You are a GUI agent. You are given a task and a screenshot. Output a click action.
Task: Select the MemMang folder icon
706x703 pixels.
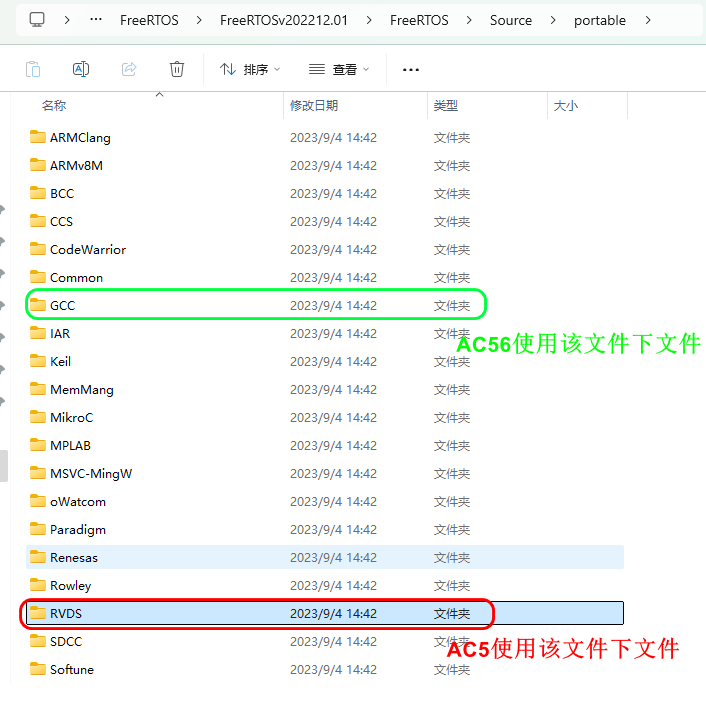[38, 389]
